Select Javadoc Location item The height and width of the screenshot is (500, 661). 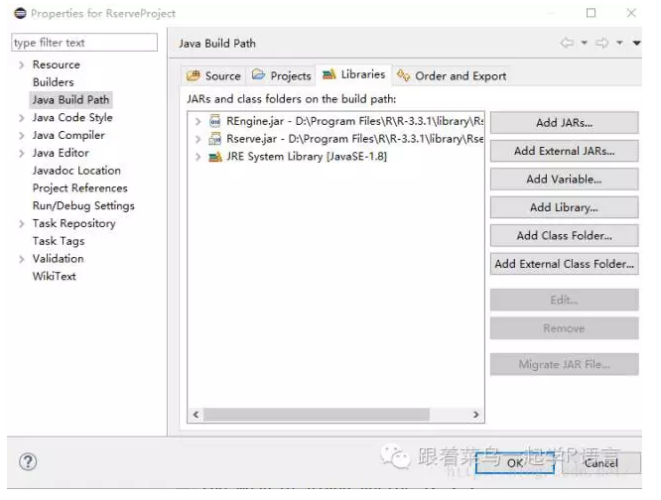click(76, 171)
